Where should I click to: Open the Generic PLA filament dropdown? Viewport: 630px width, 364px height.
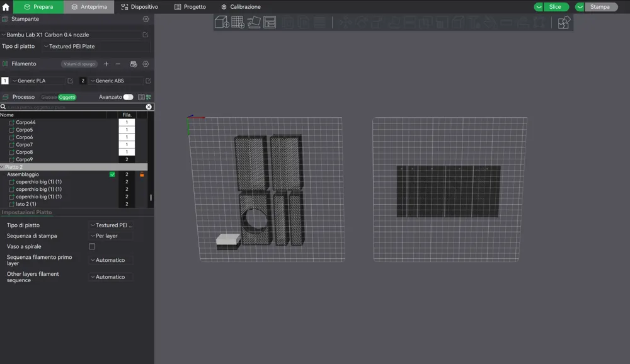pyautogui.click(x=38, y=81)
